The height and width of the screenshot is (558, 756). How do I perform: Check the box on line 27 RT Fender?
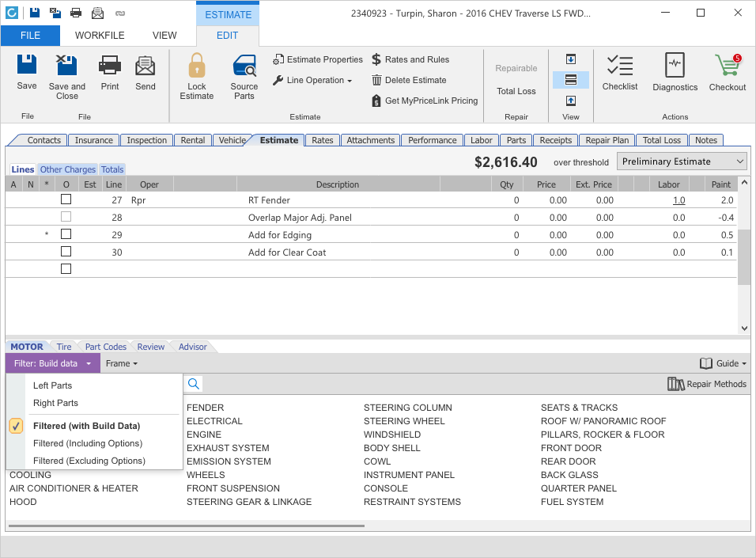tap(66, 200)
